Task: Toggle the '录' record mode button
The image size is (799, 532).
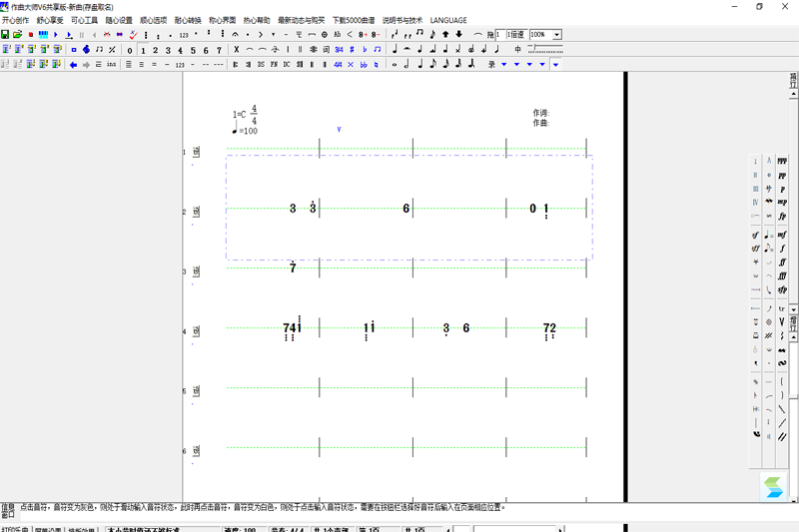Action: tap(490, 65)
